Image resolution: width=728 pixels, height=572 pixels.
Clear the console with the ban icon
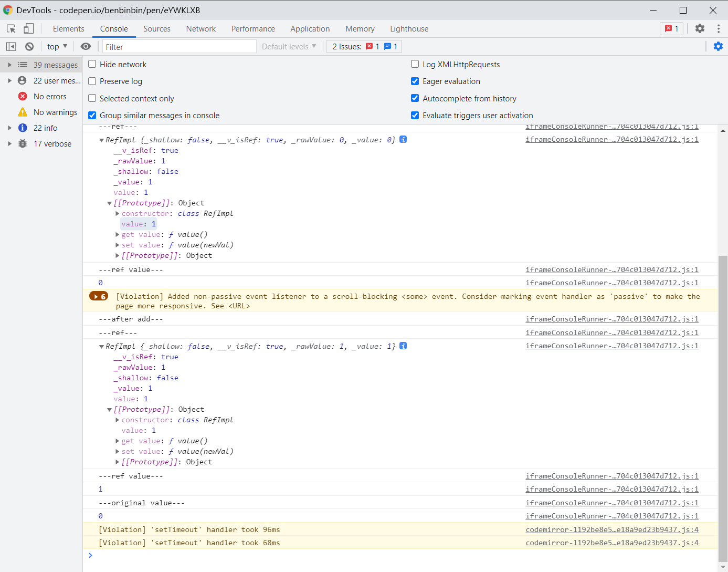coord(29,47)
